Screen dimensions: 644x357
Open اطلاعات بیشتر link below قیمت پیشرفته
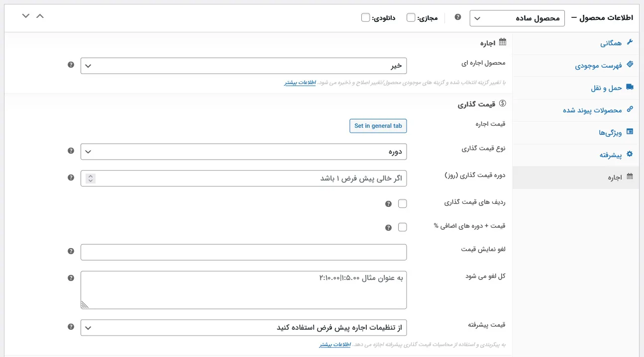[335, 345]
